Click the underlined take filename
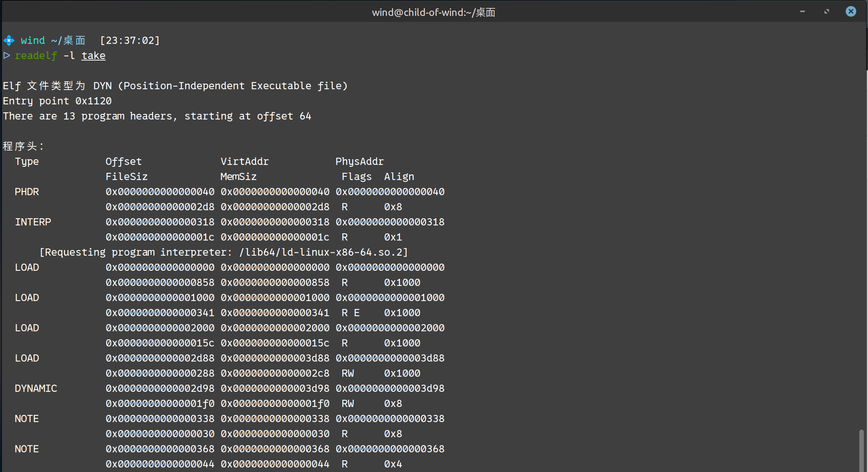This screenshot has width=868, height=472. [x=93, y=56]
